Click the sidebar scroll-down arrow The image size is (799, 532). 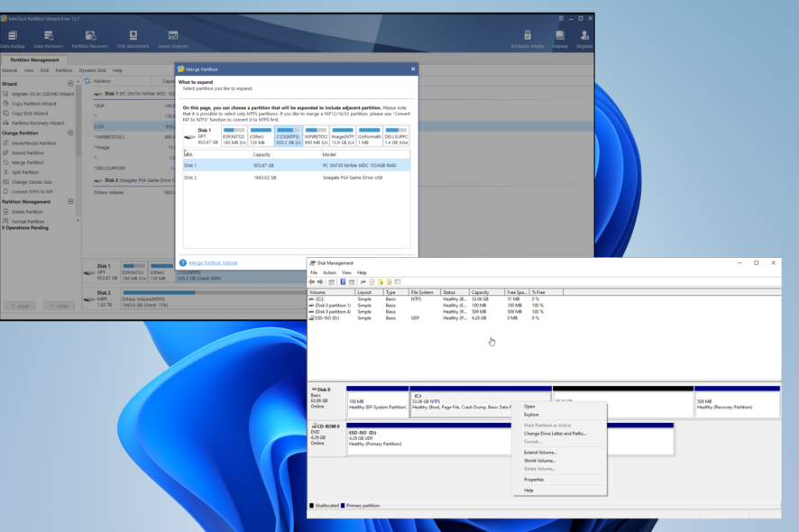pos(78,221)
